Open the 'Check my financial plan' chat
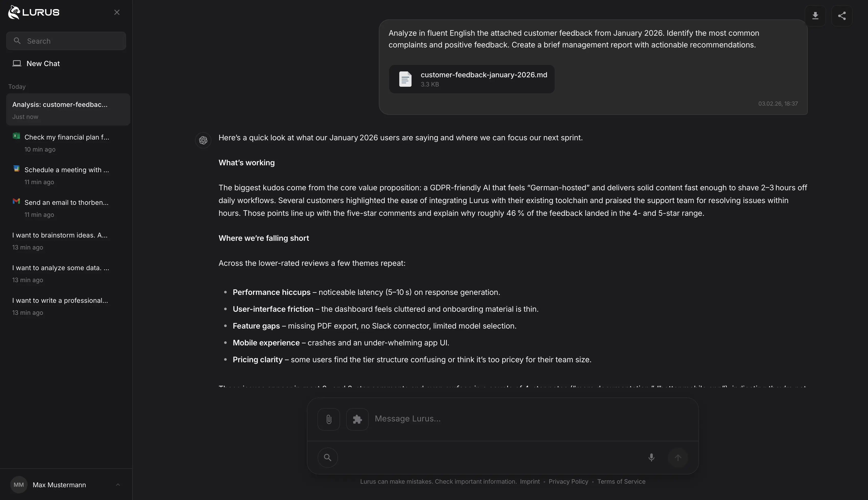868x500 pixels. pos(67,137)
